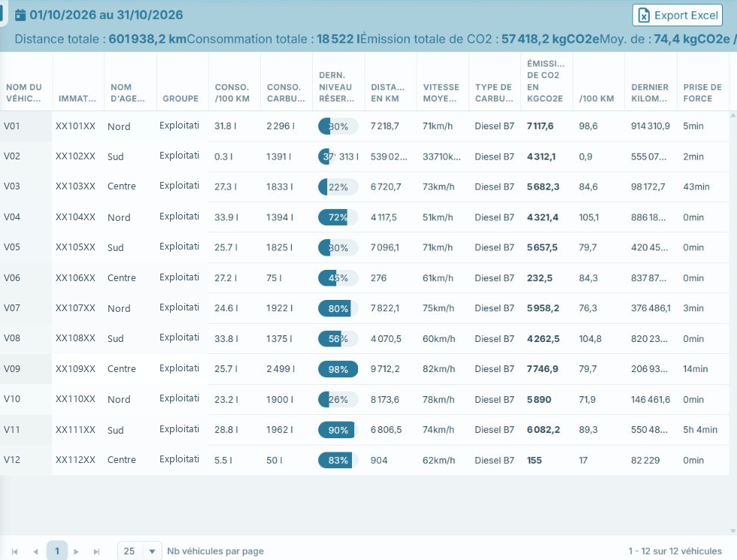Image resolution: width=737 pixels, height=560 pixels.
Task: Click distance value 8 173,6
Action: tap(385, 399)
